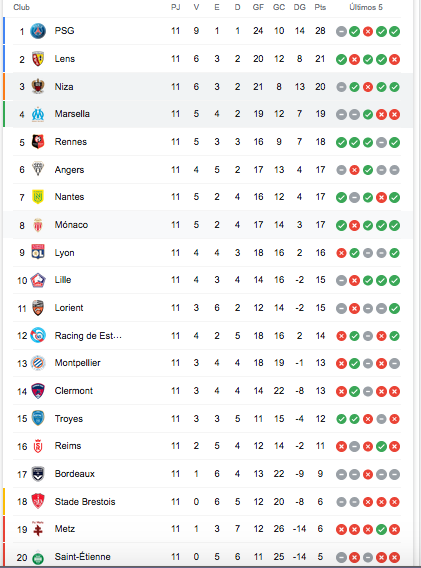The height and width of the screenshot is (568, 421).
Task: Click the Pts column header
Action: pos(320,7)
